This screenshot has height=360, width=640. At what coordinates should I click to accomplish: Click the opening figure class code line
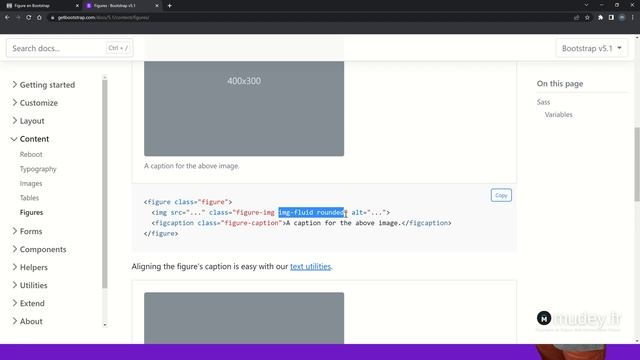point(188,202)
